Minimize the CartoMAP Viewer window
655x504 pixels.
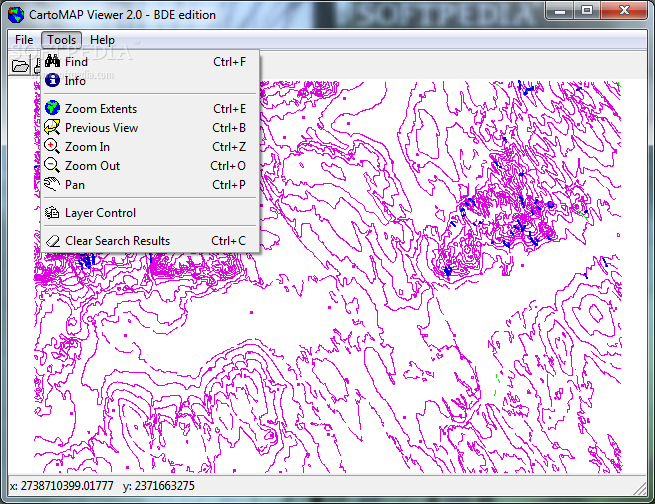560,11
